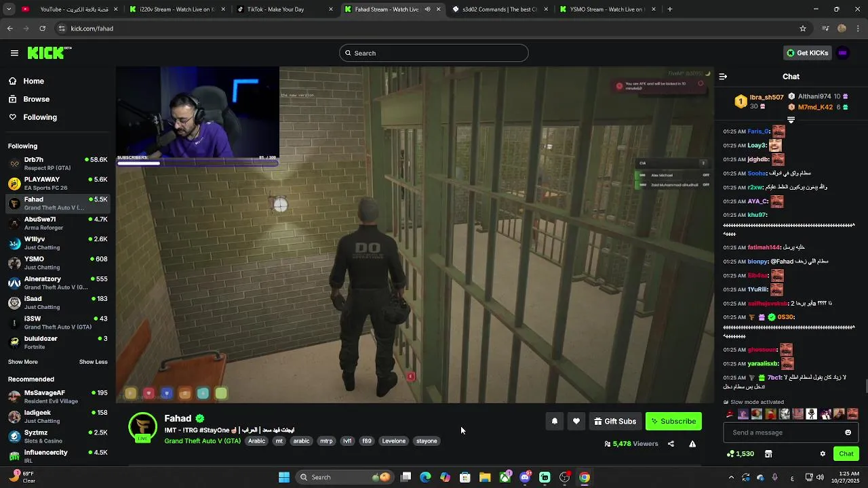
Task: Click the Gift Subs button
Action: click(x=615, y=421)
